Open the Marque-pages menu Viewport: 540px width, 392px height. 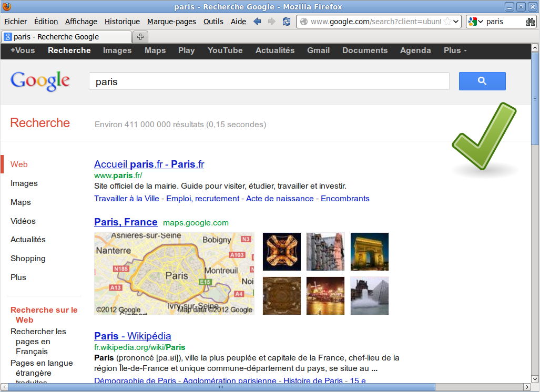tap(171, 22)
